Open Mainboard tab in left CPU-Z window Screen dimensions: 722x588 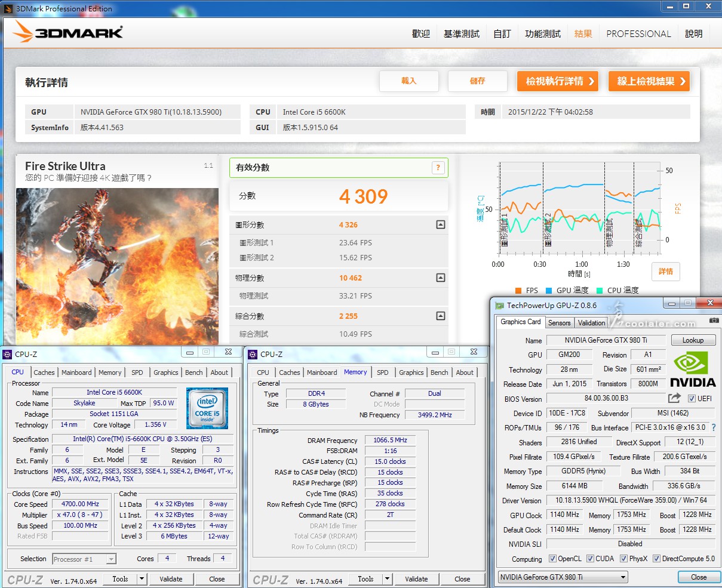click(x=77, y=372)
